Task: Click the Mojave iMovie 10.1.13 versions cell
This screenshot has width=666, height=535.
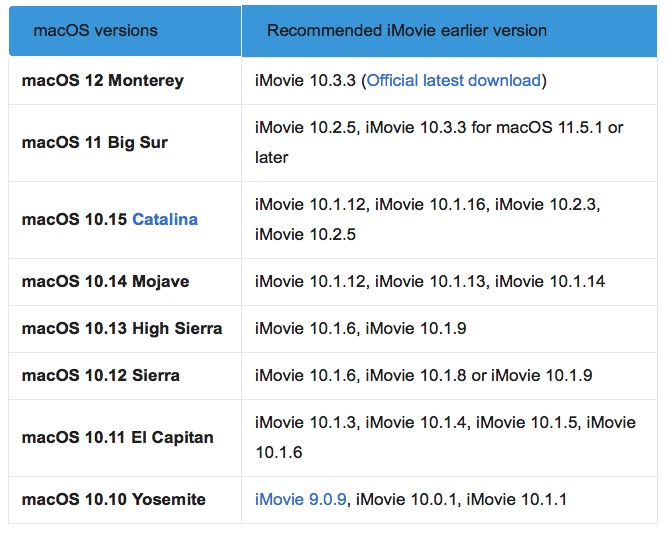Action: [x=449, y=282]
